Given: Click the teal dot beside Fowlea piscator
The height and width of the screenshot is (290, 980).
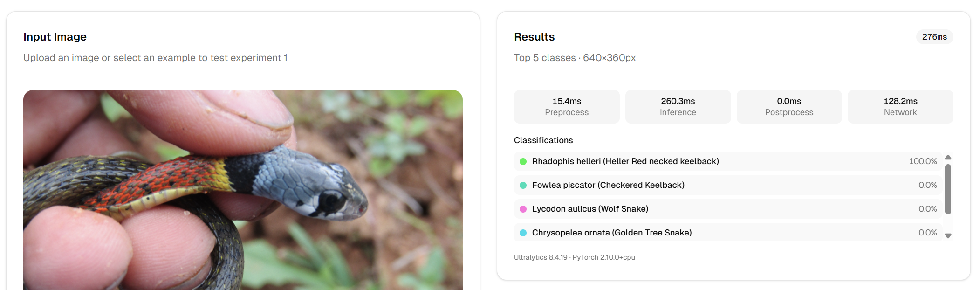Looking at the screenshot, I should tap(522, 185).
